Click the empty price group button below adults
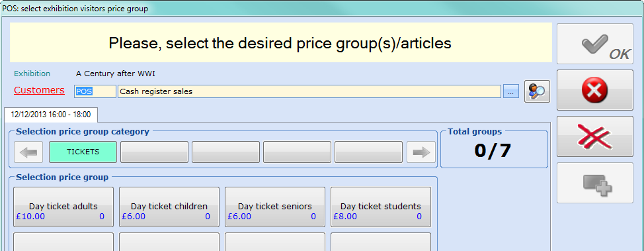Viewport: 644px width, 251px height. point(63,242)
